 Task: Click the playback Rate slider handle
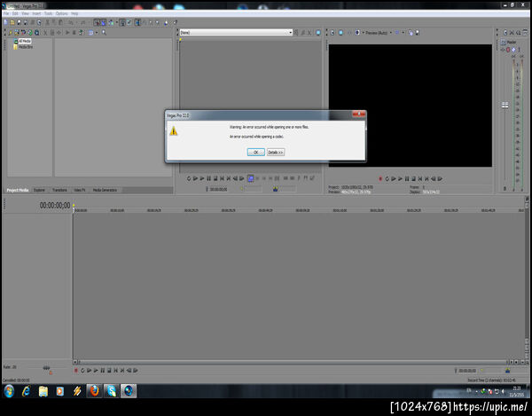tap(46, 368)
